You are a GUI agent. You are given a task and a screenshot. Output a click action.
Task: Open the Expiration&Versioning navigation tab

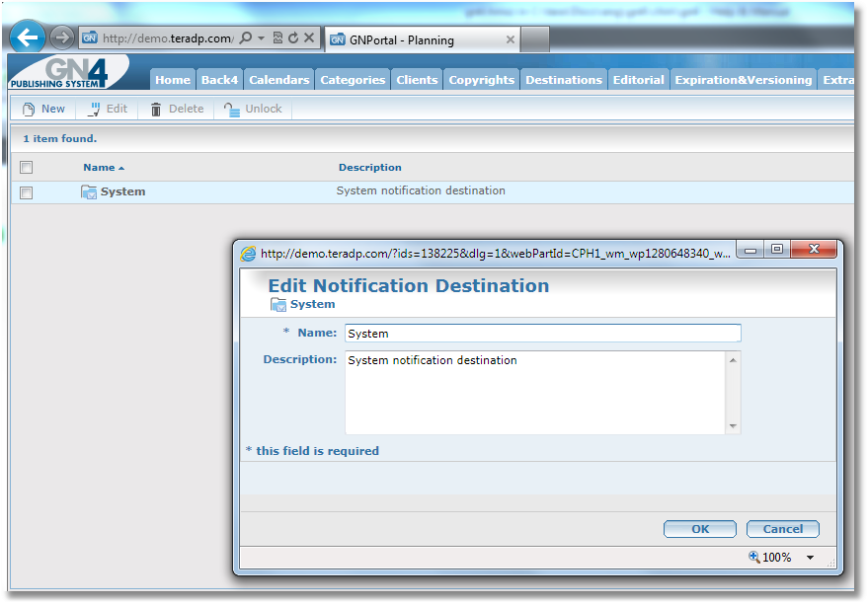(744, 80)
